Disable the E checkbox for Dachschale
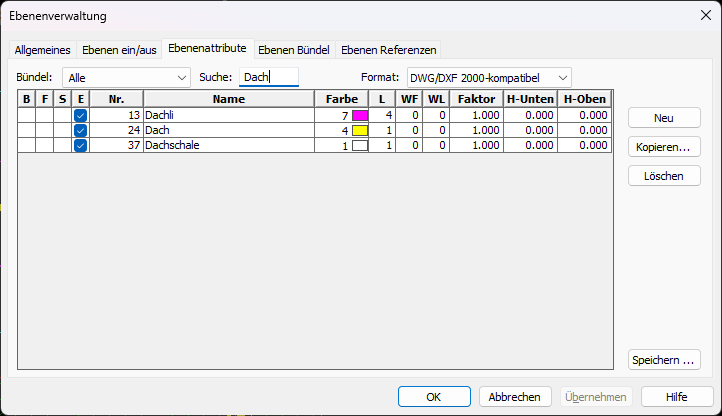The image size is (722, 416). click(80, 146)
